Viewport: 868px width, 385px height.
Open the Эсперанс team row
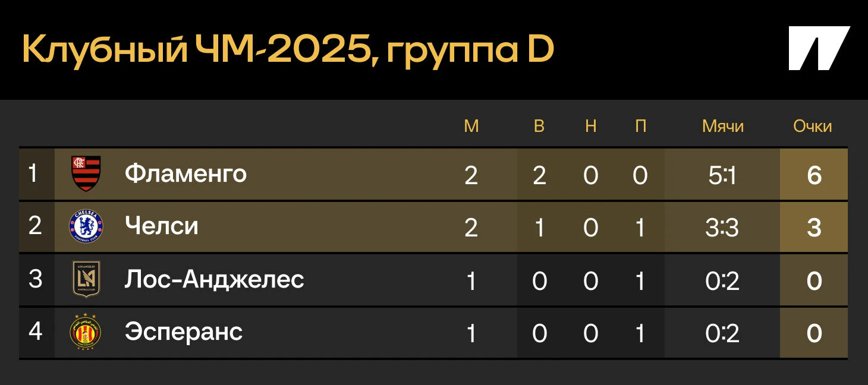coord(433,333)
